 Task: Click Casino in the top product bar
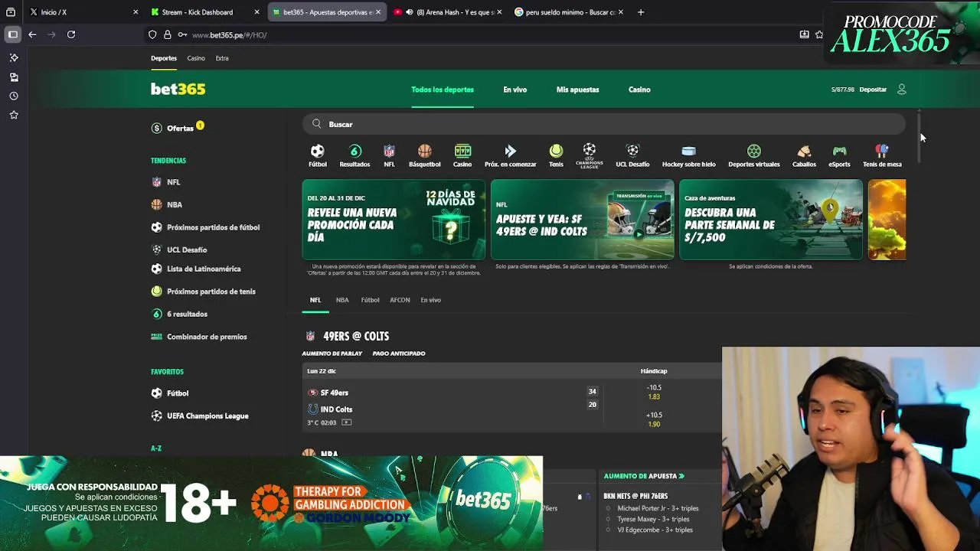[x=196, y=58]
